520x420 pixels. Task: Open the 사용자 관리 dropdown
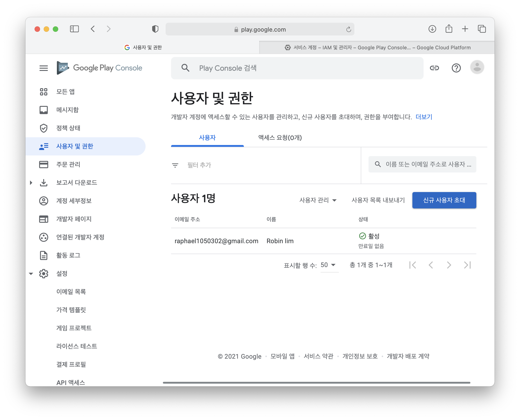click(318, 200)
